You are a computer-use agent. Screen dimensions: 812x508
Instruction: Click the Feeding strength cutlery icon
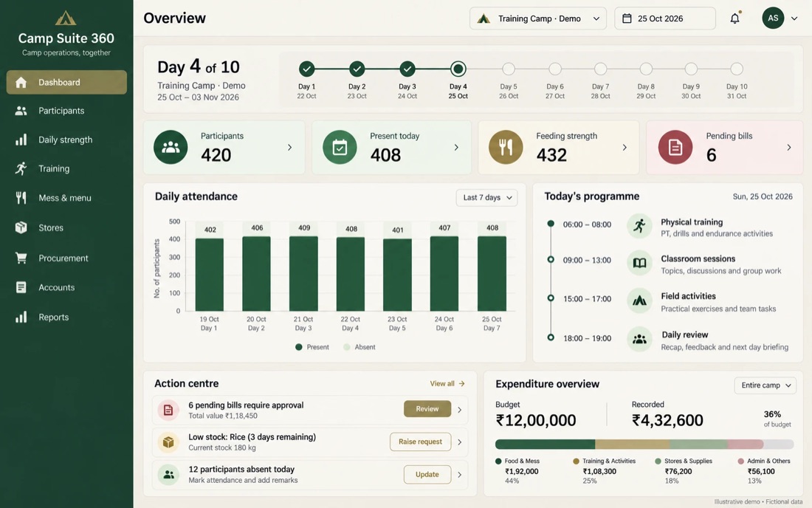[x=506, y=148]
